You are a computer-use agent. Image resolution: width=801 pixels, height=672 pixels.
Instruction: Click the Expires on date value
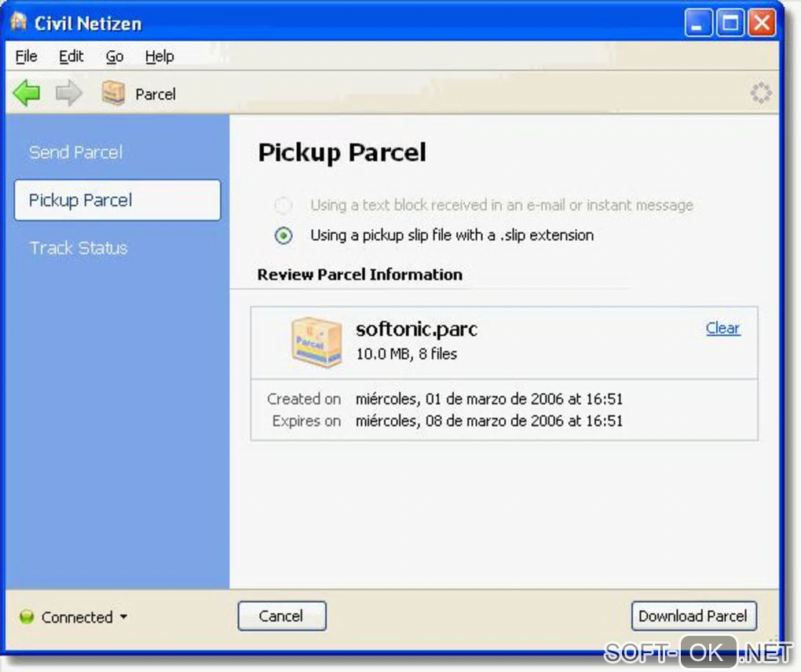[489, 421]
